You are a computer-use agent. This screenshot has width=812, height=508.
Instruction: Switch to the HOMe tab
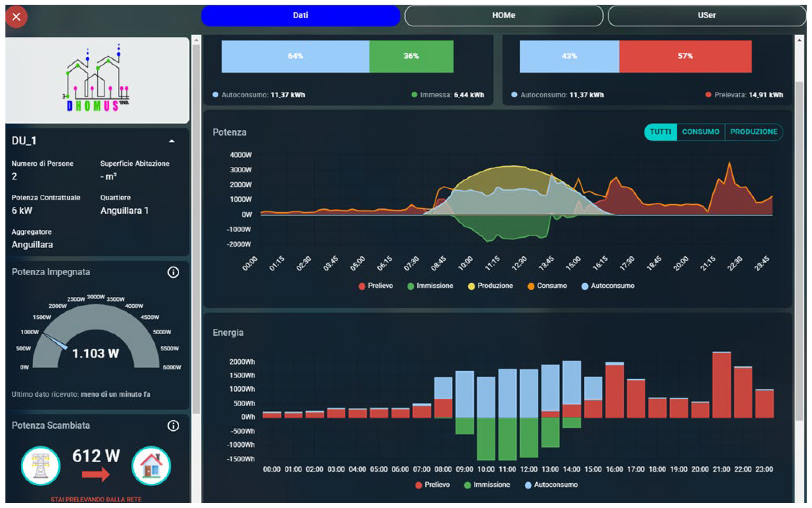click(x=503, y=15)
